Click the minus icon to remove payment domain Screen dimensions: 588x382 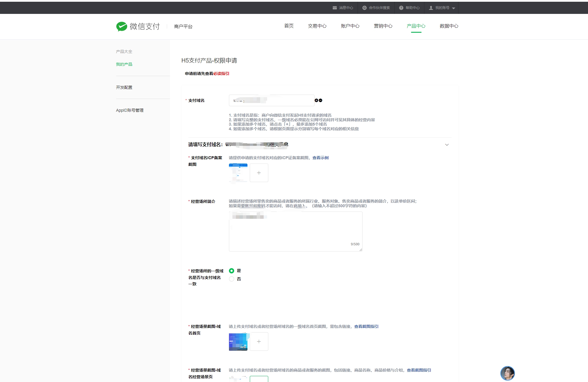pyautogui.click(x=321, y=100)
